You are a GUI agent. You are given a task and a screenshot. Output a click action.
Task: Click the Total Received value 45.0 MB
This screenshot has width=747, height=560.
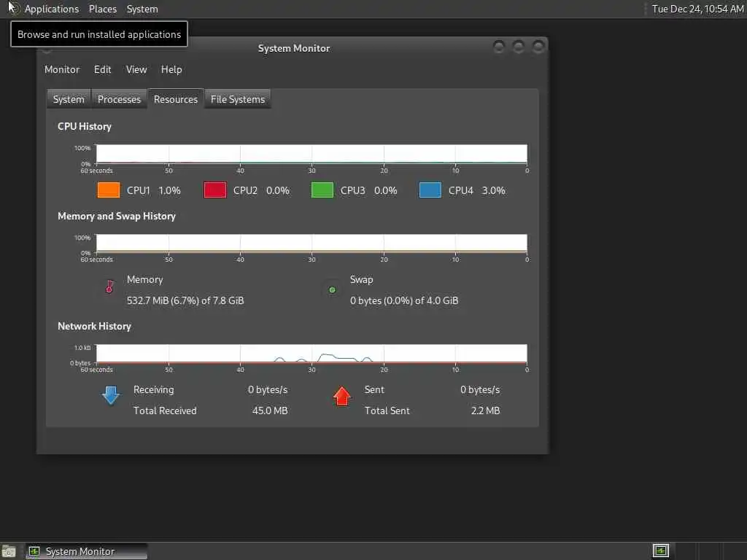(270, 411)
